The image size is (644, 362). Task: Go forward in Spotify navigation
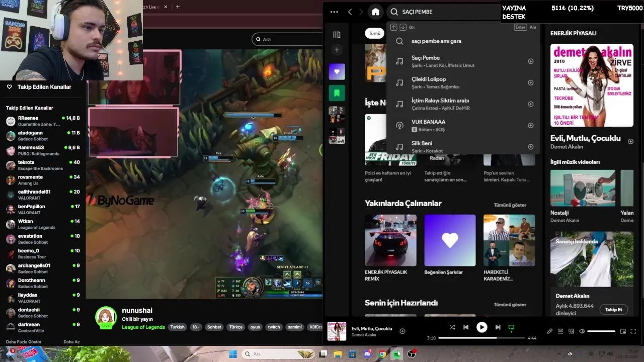[361, 12]
